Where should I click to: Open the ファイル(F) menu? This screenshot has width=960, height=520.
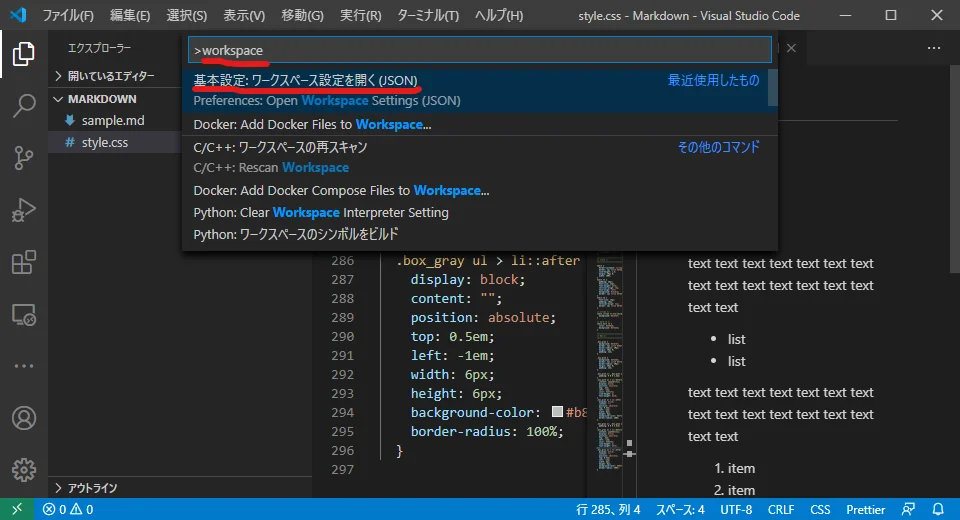pos(68,15)
